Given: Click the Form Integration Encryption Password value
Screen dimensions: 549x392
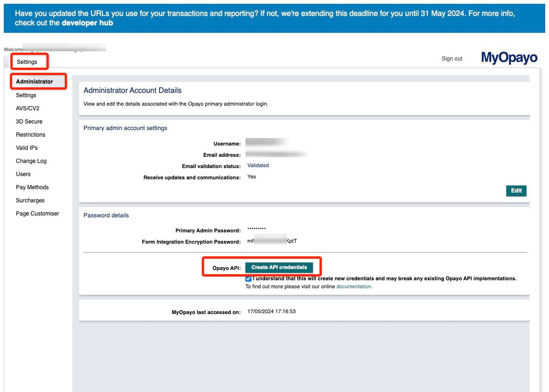Looking at the screenshot, I should (x=272, y=241).
